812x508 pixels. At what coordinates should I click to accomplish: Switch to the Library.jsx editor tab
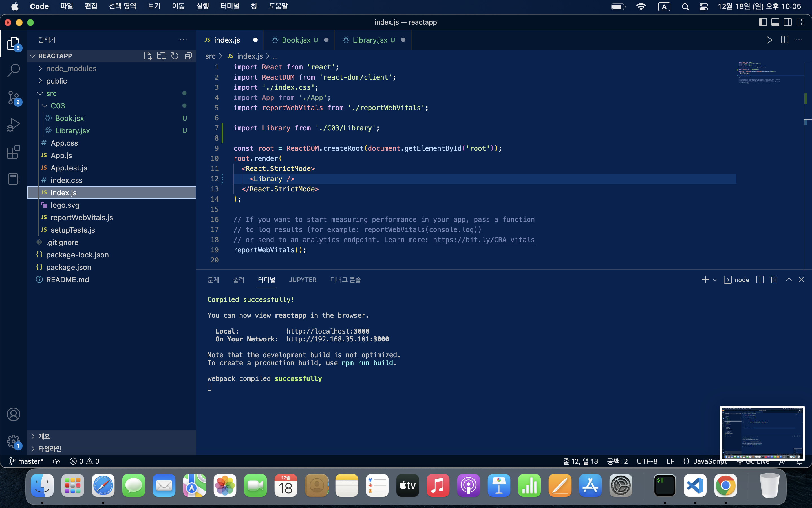[x=373, y=40]
